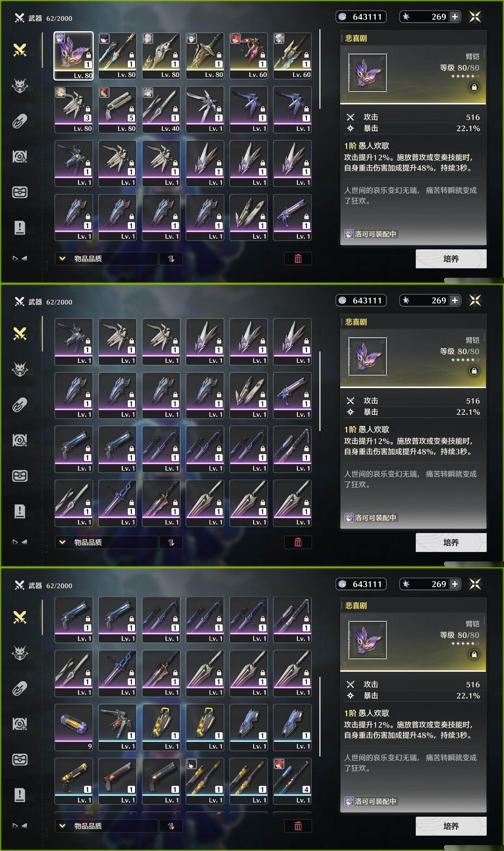Click the plus icon beside 269 in top panel
Image resolution: width=504 pixels, height=851 pixels.
coord(455,17)
